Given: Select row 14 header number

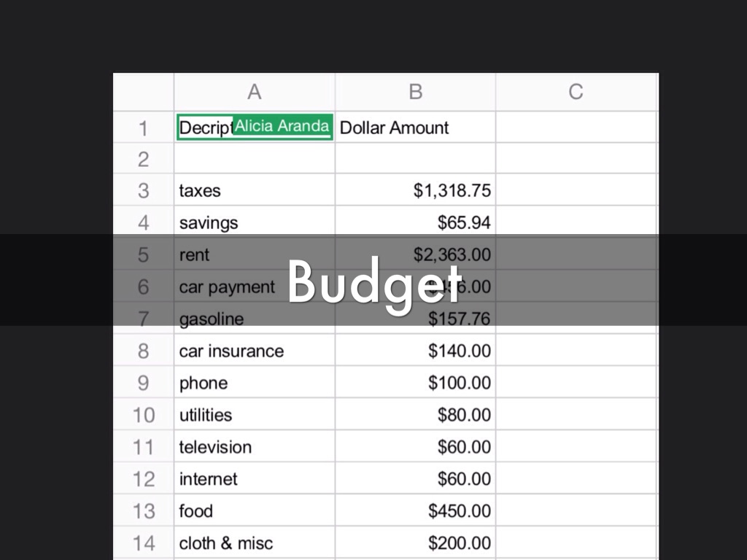Looking at the screenshot, I should pyautogui.click(x=143, y=543).
